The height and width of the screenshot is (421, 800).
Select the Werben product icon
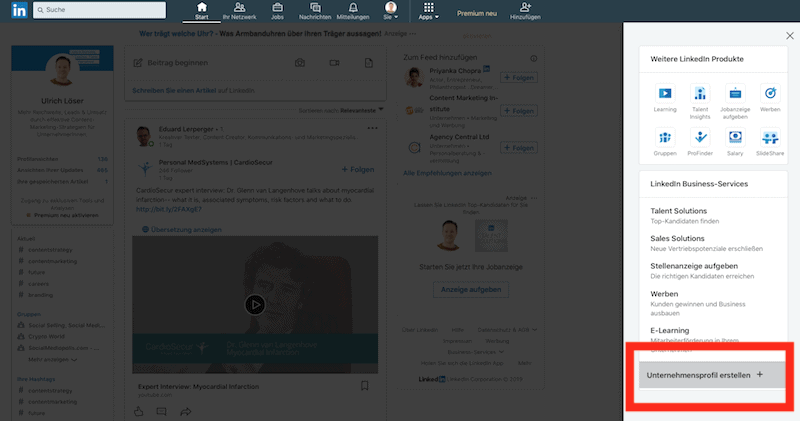tap(770, 94)
